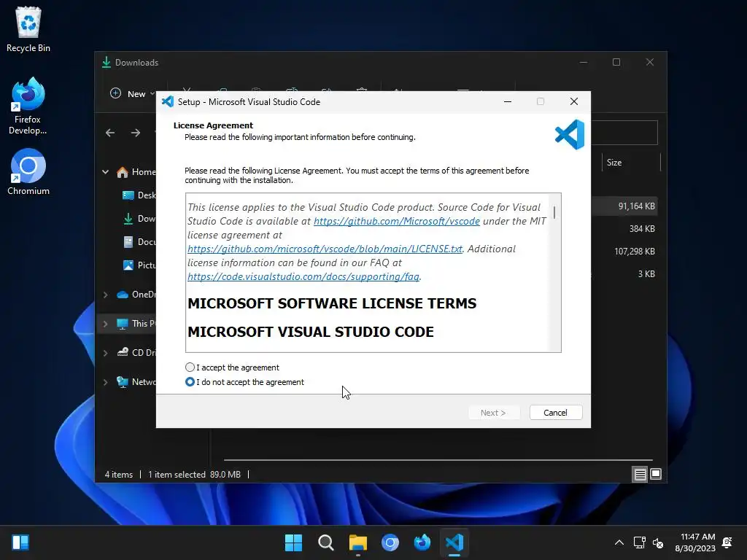Screen dimensions: 747x560
Task: Select Home in navigation pane
Action: click(x=136, y=172)
